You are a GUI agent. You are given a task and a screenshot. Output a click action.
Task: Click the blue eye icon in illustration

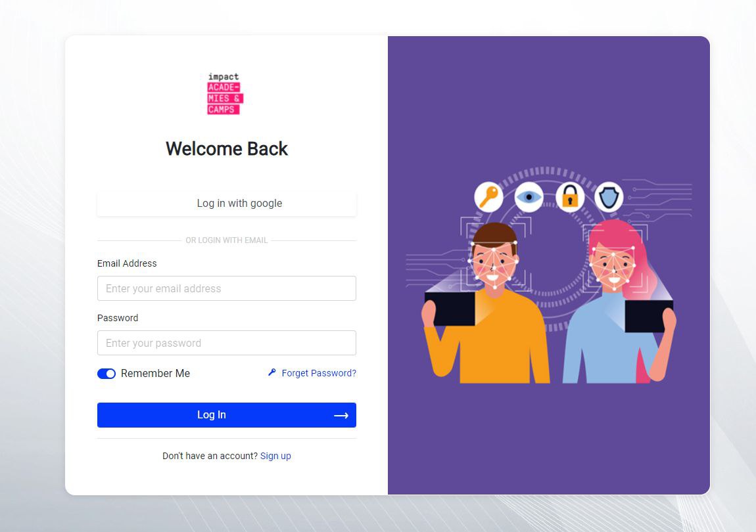(529, 196)
